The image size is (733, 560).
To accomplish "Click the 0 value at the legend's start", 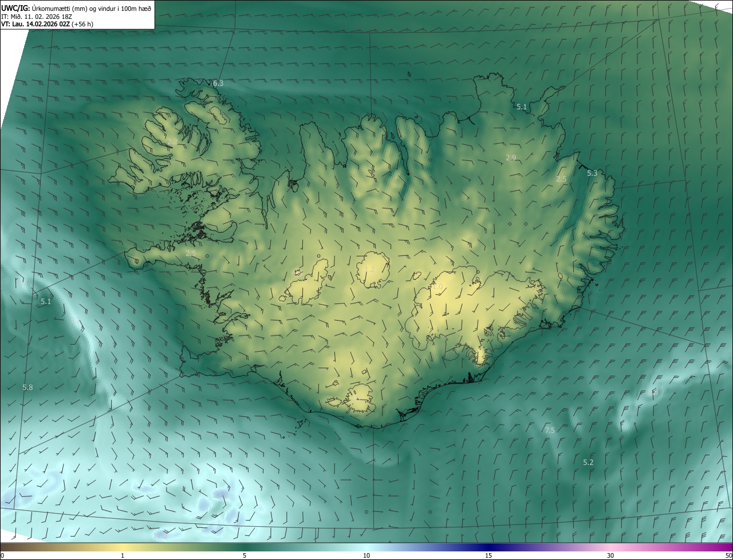I will click(x=2, y=555).
